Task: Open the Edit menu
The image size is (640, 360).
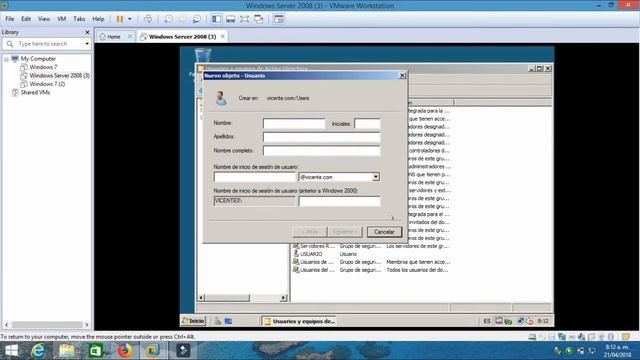Action: pos(26,19)
